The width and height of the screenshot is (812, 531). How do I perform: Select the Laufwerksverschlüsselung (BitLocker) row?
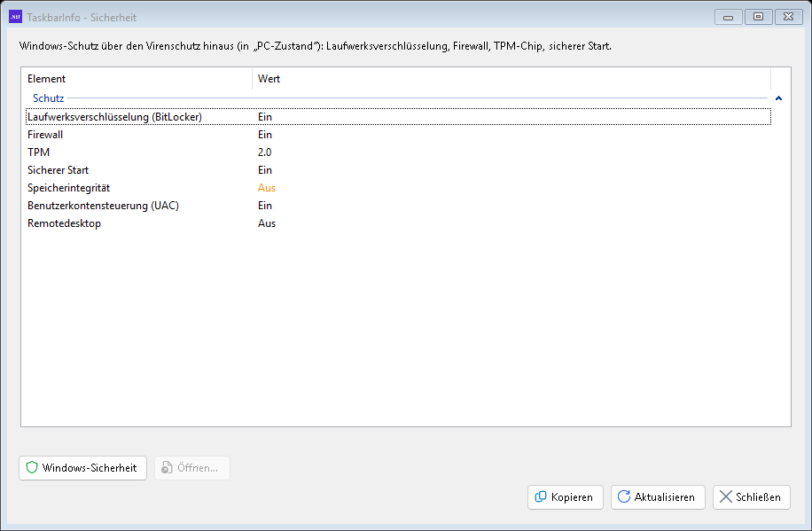pos(398,117)
